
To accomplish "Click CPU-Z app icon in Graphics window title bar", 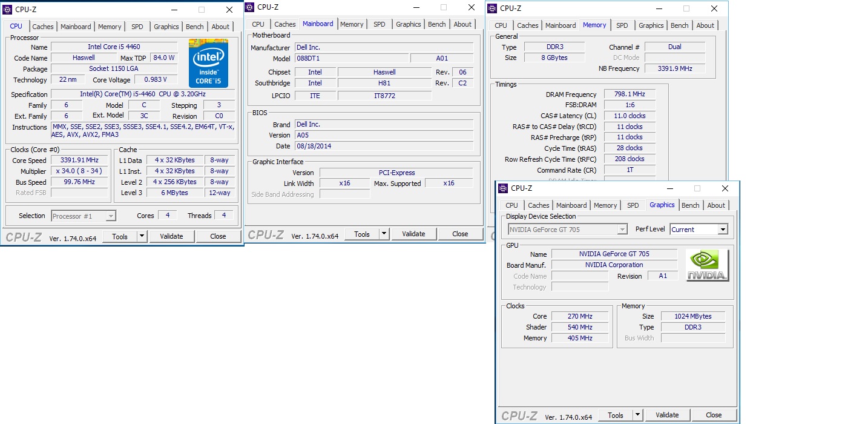I will (504, 188).
